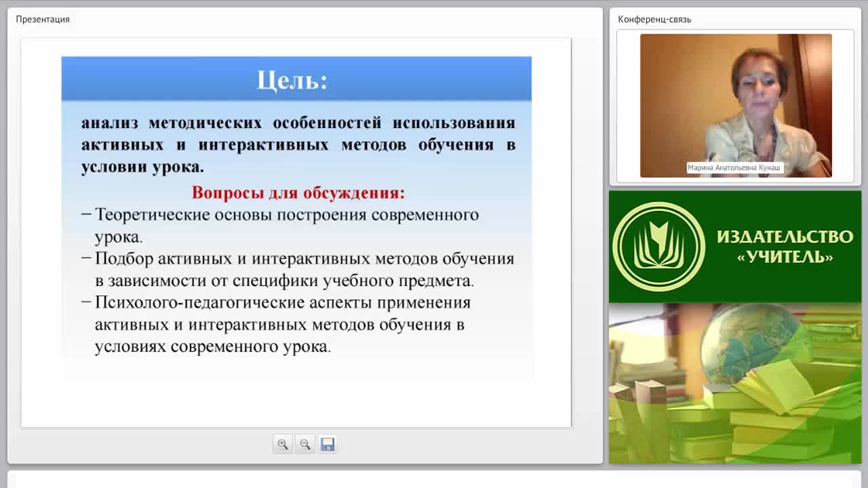Screen dimensions: 868x488
Task: Click the Конференц-связь panel title
Action: [x=654, y=19]
